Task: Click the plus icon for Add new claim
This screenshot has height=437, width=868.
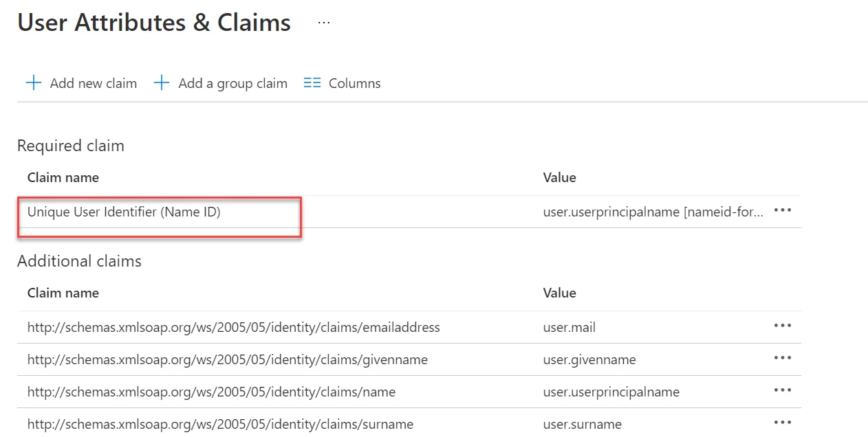Action: point(33,83)
